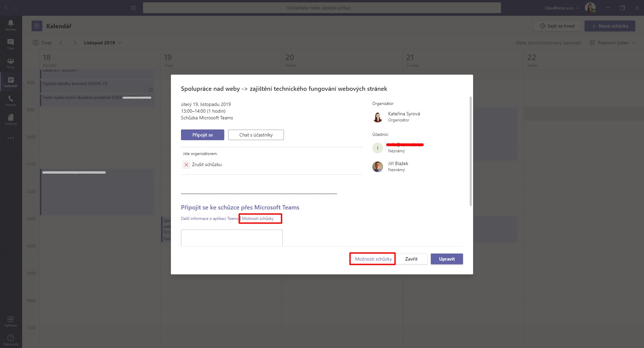This screenshot has height=348, width=644.
Task: Open the Pracovní týden view dropdown
Action: point(613,43)
